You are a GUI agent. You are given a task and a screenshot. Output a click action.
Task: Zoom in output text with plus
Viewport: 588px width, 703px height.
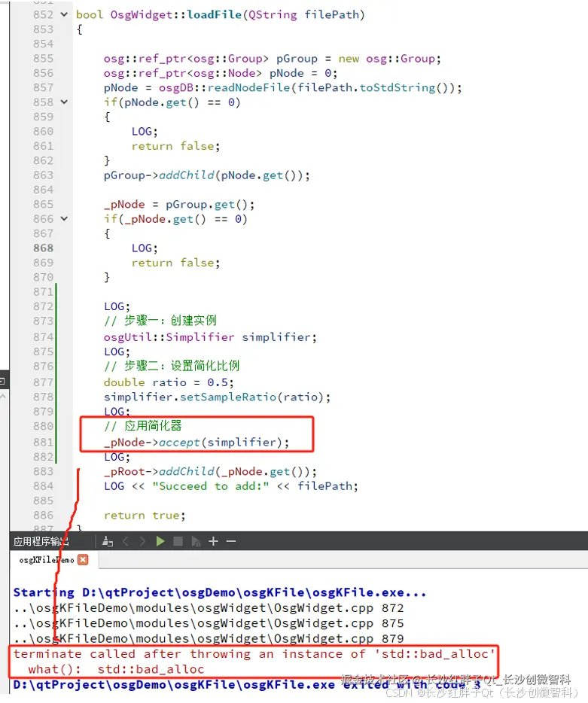point(214,542)
